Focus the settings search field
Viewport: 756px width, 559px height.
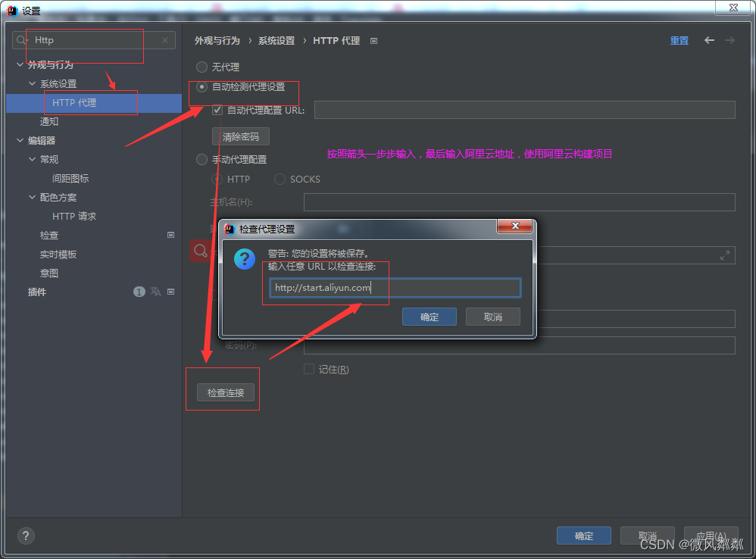point(94,40)
